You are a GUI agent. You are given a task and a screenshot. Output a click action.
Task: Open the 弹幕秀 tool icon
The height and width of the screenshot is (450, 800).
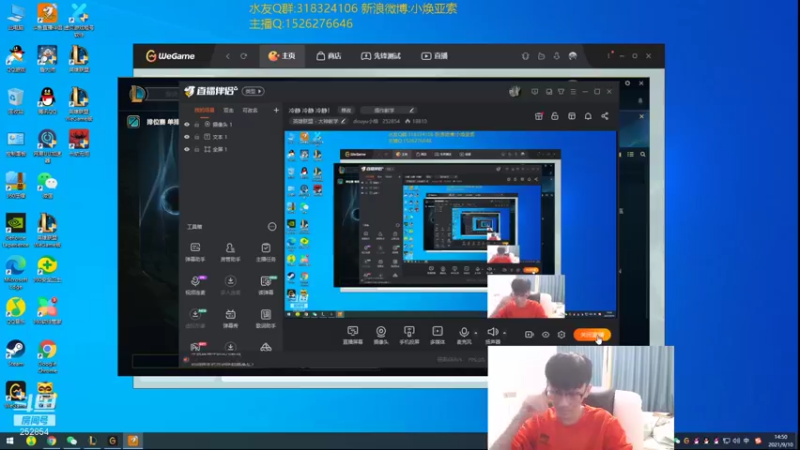[230, 318]
